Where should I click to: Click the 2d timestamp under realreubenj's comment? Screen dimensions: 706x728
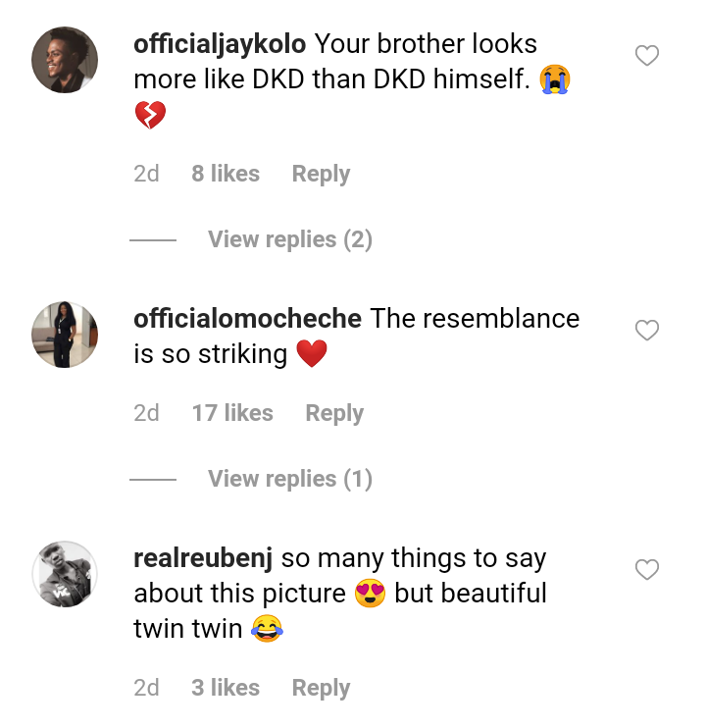[x=146, y=688]
